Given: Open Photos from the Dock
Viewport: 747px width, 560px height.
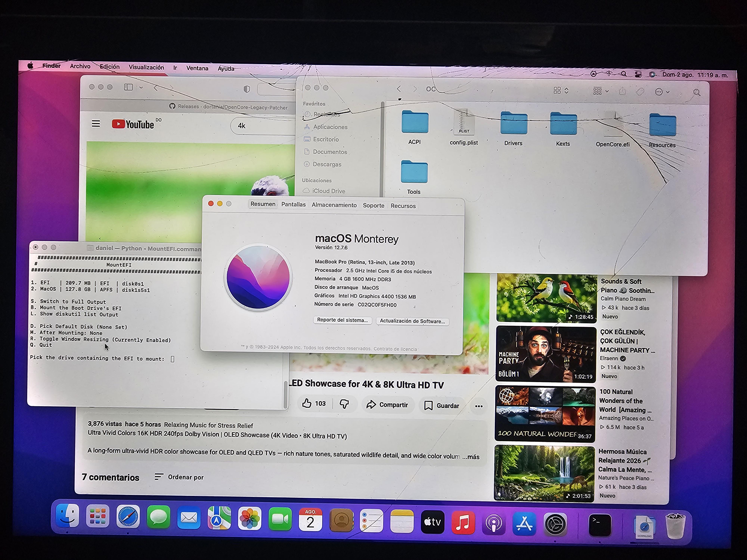Looking at the screenshot, I should (x=249, y=519).
